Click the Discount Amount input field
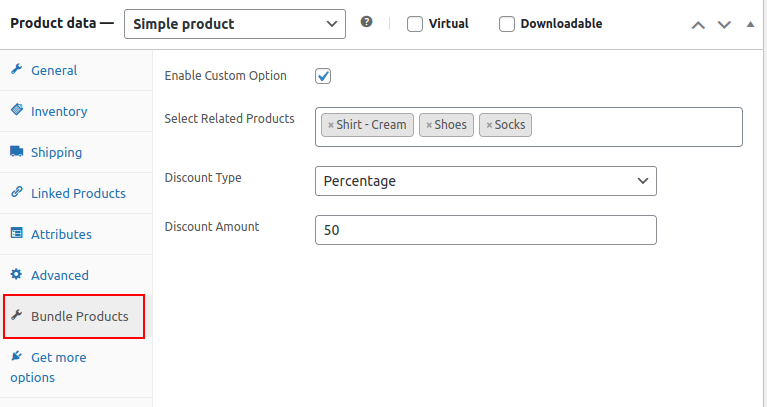This screenshot has width=767, height=407. pos(485,230)
